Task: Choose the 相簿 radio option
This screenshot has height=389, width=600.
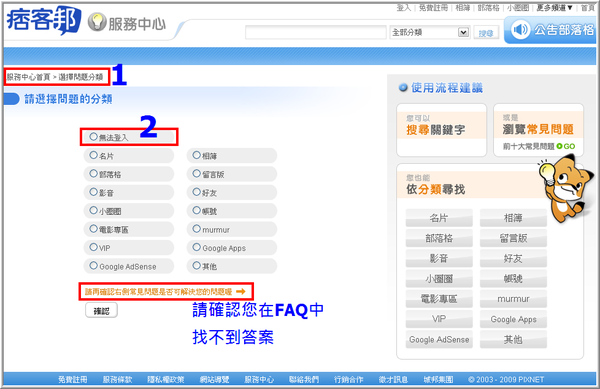Action: (x=197, y=155)
